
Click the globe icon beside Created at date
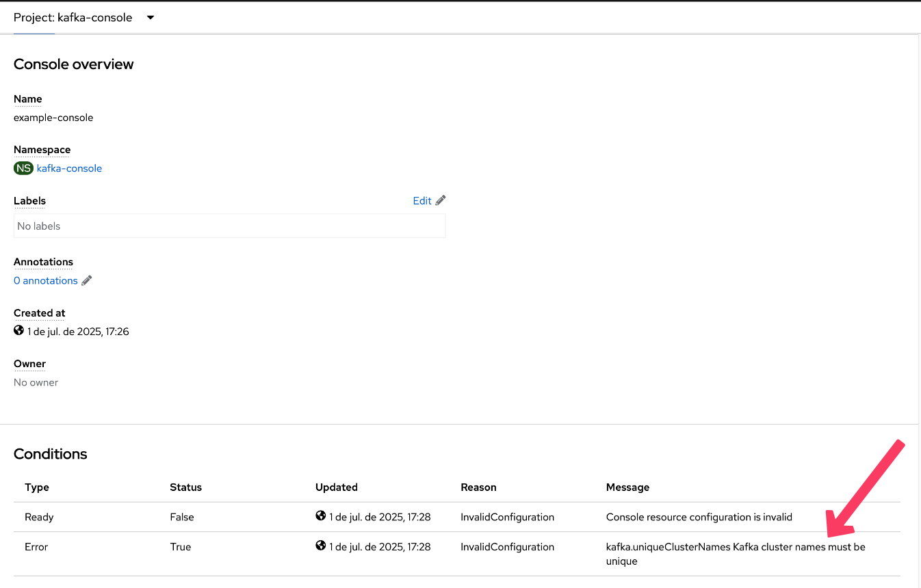point(19,331)
